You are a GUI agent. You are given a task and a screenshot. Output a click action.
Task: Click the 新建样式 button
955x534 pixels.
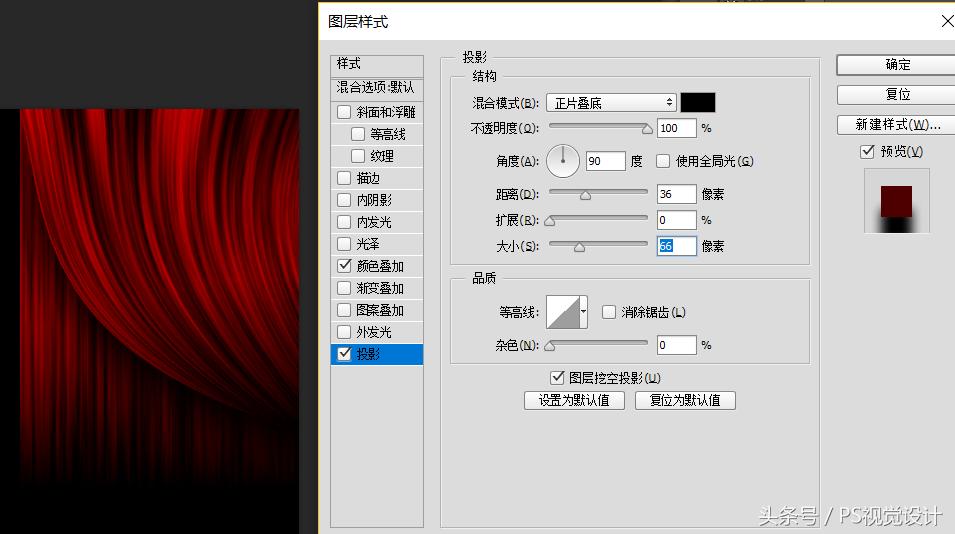coord(896,125)
